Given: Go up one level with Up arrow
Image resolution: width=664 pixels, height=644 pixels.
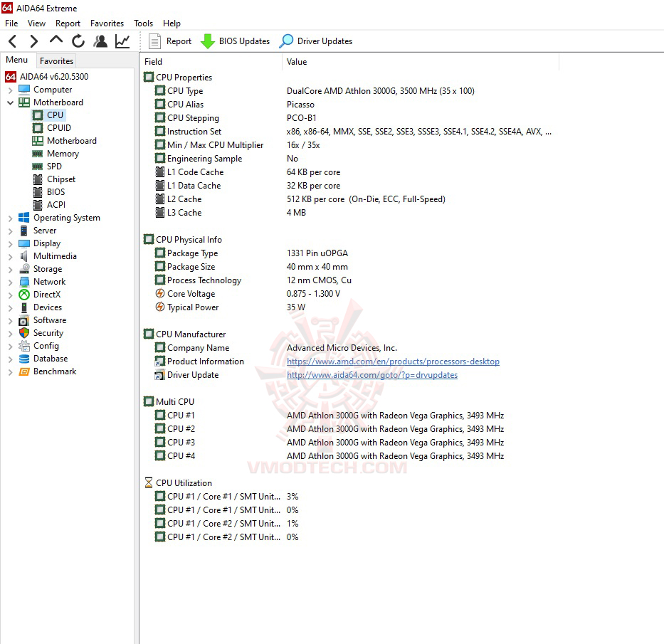Looking at the screenshot, I should coord(56,41).
